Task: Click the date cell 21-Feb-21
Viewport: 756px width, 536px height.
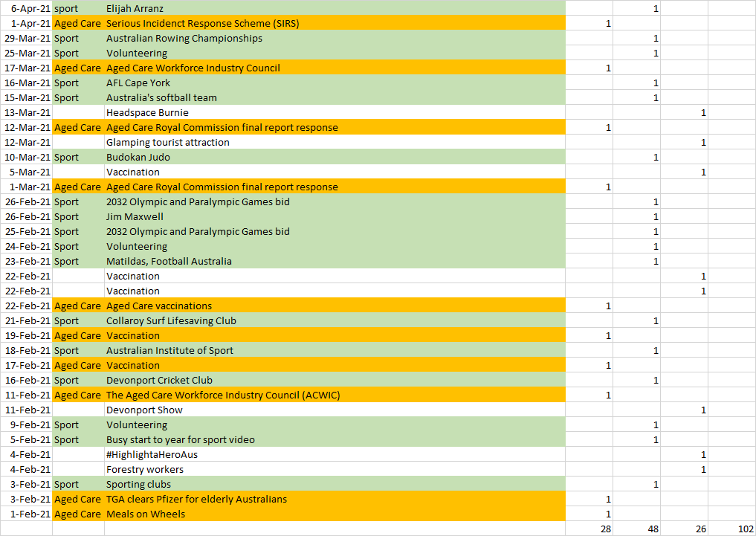Action: 26,320
